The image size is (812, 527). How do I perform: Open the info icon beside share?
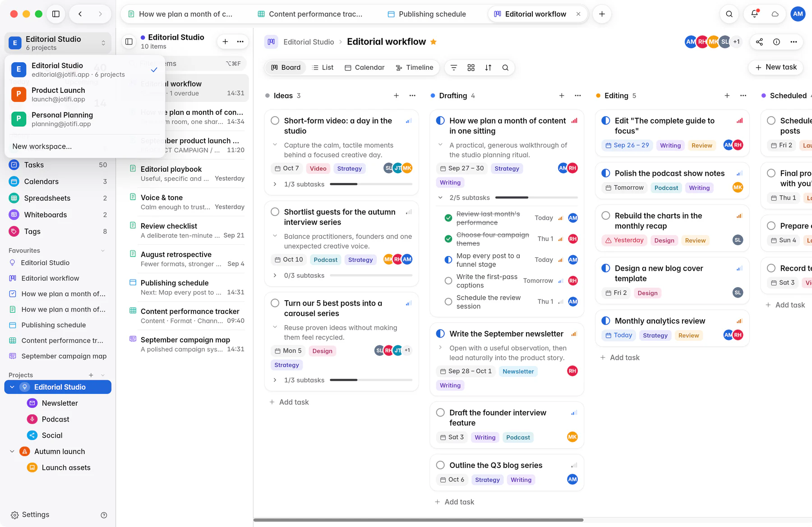[776, 42]
